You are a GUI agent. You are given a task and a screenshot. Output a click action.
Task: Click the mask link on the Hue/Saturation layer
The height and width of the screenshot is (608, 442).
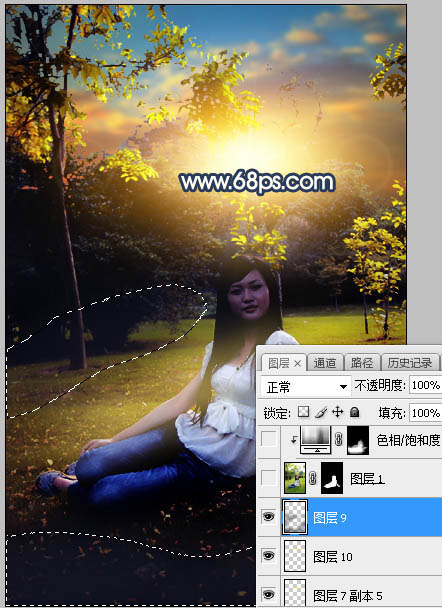(x=338, y=439)
